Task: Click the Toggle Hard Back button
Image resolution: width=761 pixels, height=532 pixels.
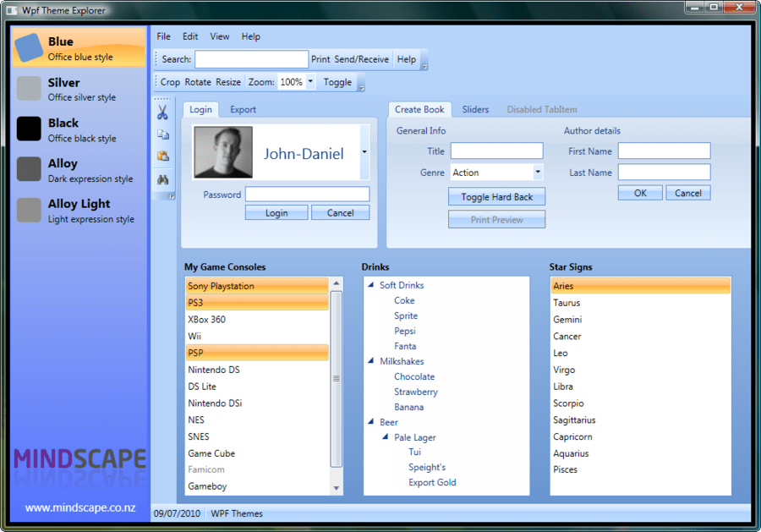Action: point(496,197)
